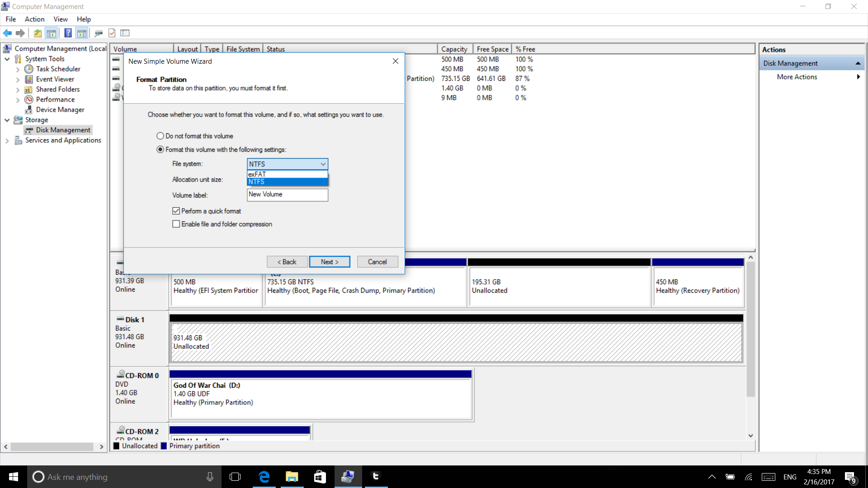868x488 pixels.
Task: Collapse the System Tools tree node
Action: click(x=7, y=59)
